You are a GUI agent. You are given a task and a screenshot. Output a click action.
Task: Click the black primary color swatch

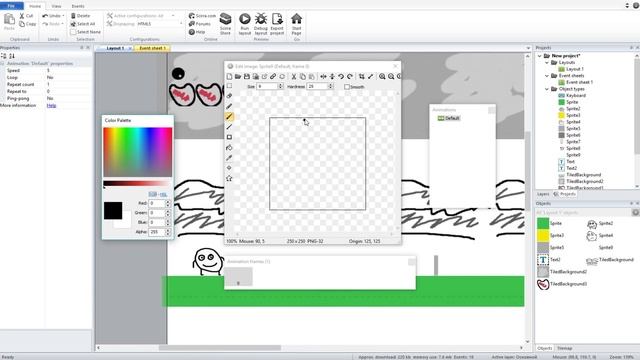coord(113,211)
